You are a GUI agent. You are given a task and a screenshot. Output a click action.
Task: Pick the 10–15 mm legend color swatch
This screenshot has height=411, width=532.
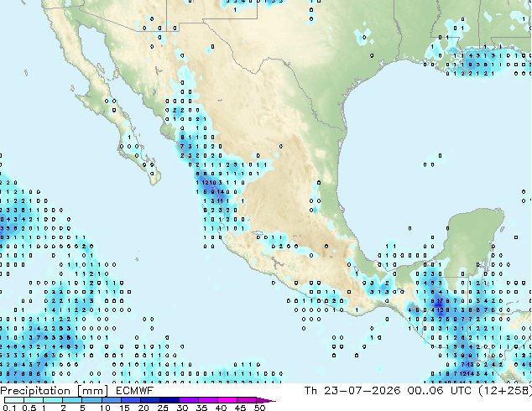tap(112, 400)
